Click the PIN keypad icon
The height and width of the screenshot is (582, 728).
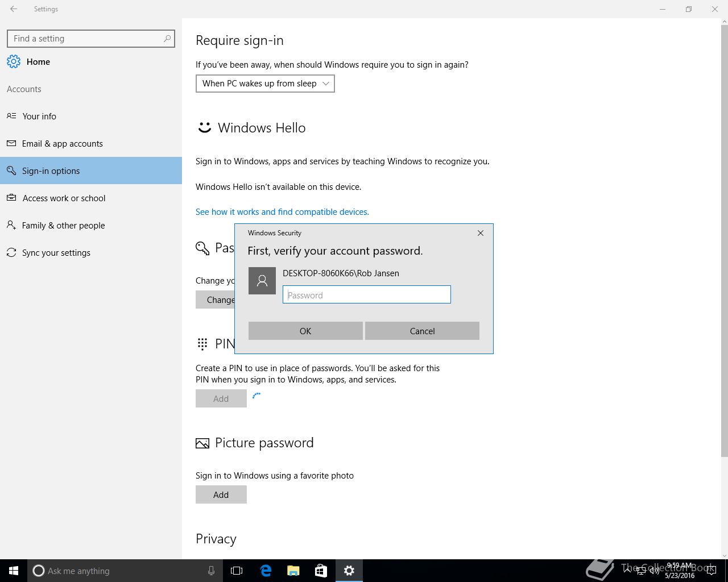click(202, 344)
